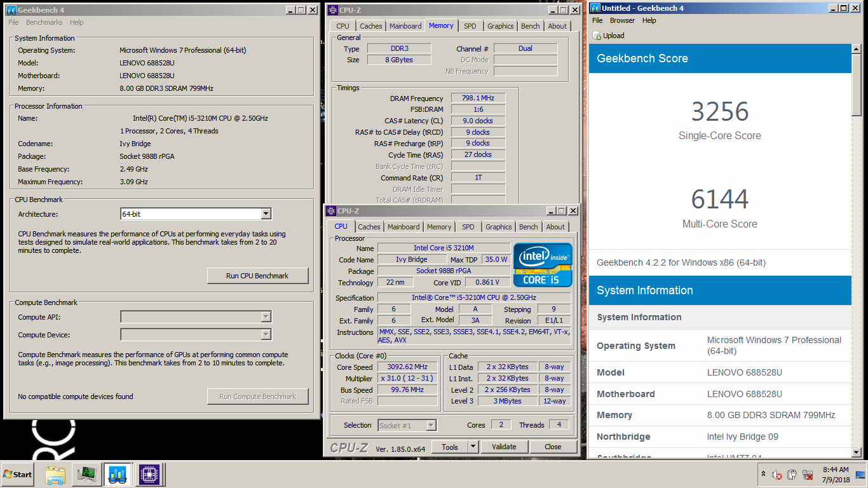Select the About tab in the front CPU-Z window

tap(555, 227)
